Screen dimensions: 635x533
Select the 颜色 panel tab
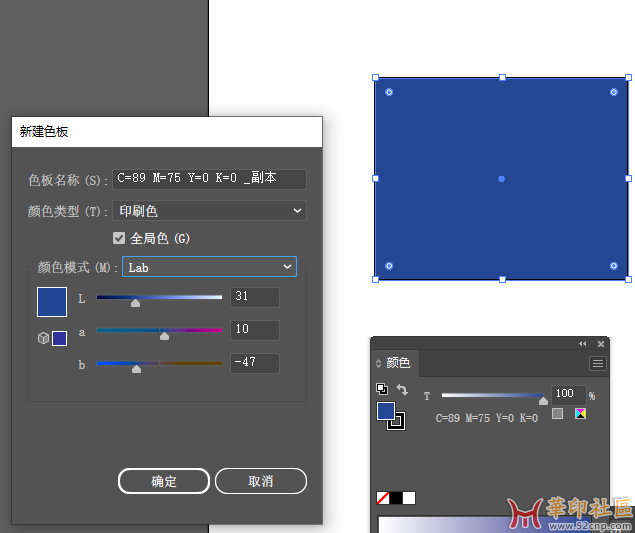(398, 363)
